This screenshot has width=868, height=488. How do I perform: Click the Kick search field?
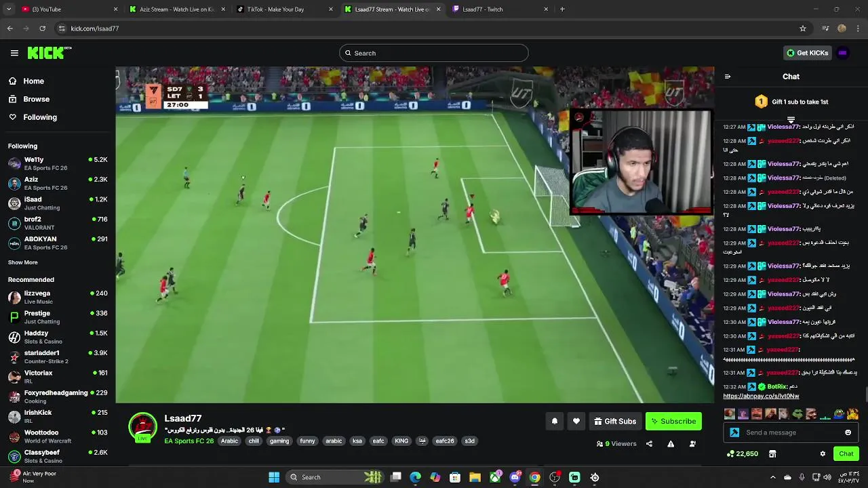click(x=434, y=53)
